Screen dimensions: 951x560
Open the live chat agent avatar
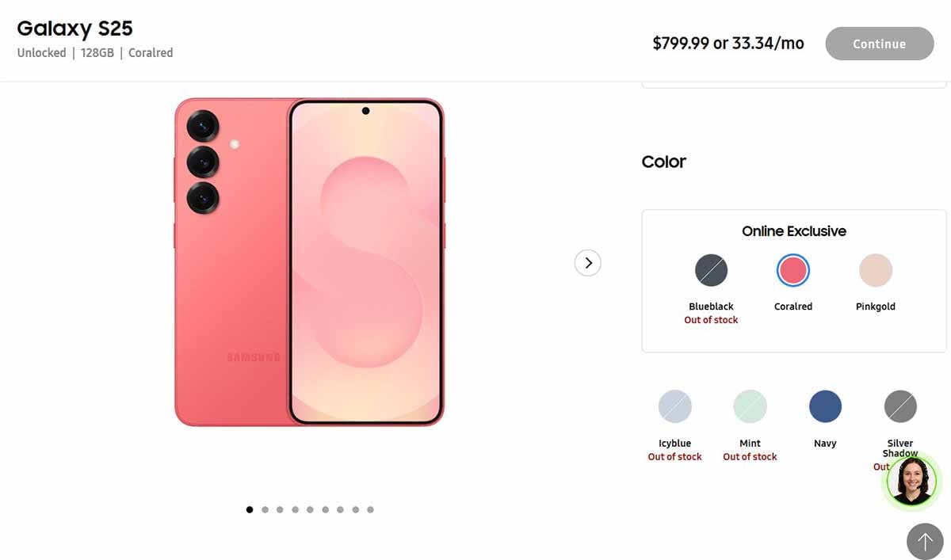tap(911, 481)
